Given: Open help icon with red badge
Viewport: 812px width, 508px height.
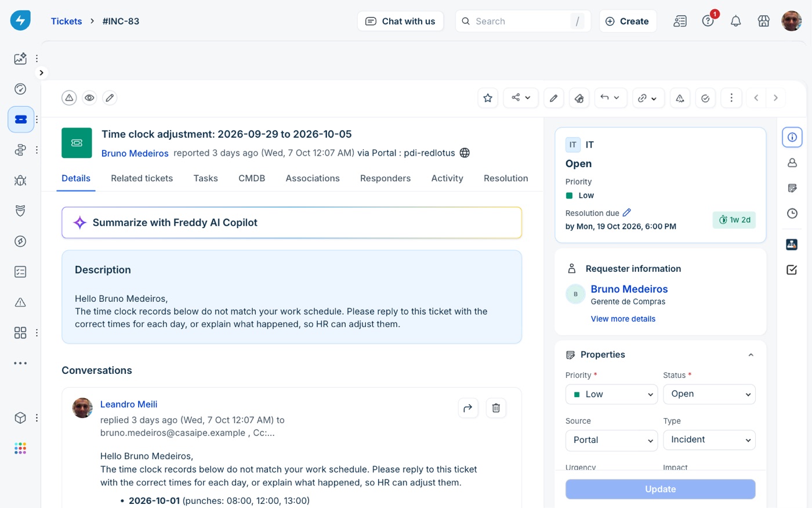Looking at the screenshot, I should tap(708, 21).
